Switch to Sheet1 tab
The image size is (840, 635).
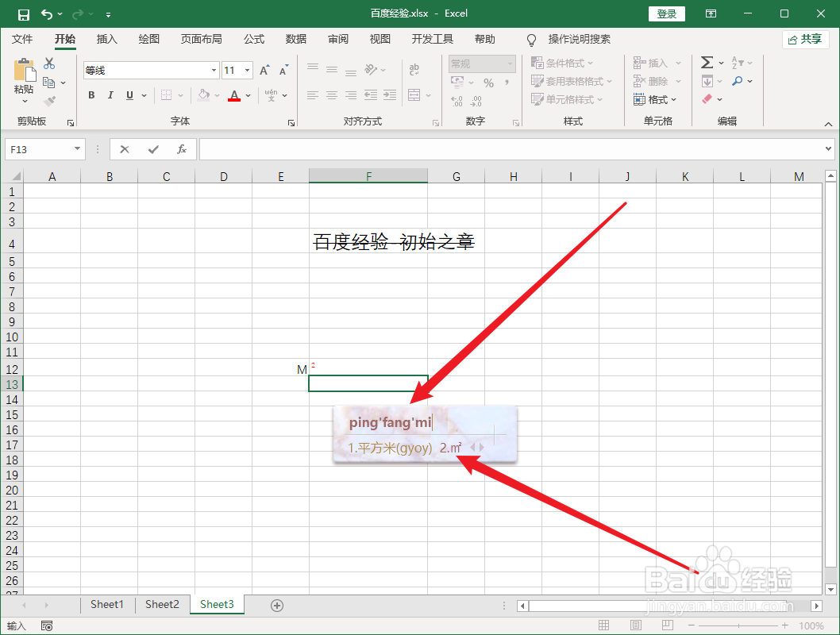pyautogui.click(x=107, y=605)
